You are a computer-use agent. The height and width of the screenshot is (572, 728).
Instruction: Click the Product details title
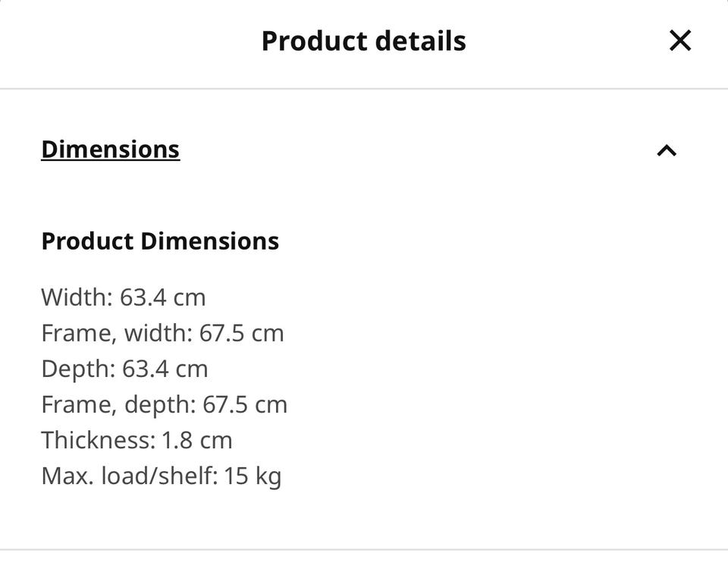pyautogui.click(x=363, y=41)
